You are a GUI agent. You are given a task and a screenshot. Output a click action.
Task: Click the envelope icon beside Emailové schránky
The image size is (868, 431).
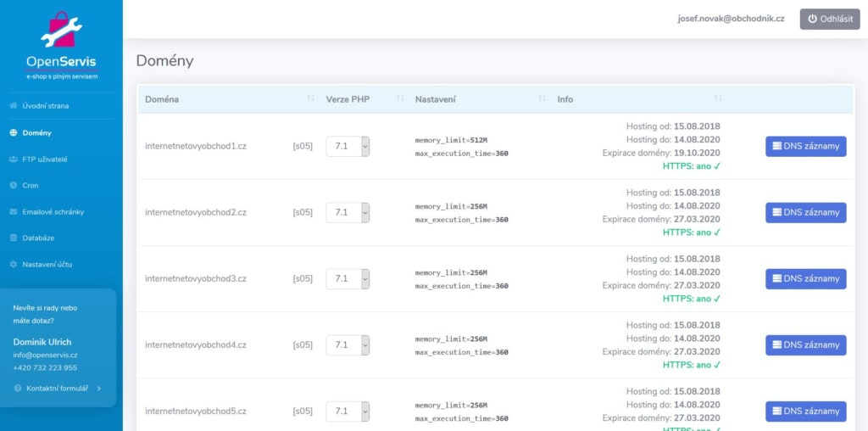[13, 211]
